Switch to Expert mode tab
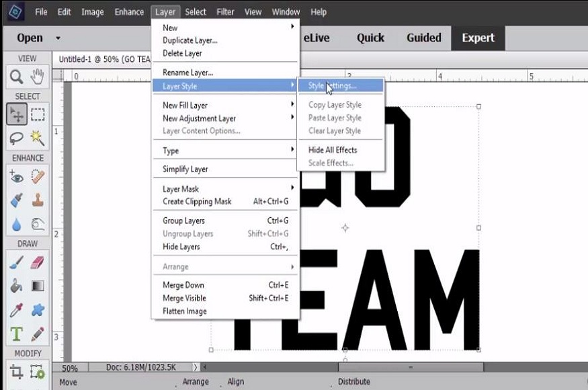The height and width of the screenshot is (390, 588). (x=478, y=38)
